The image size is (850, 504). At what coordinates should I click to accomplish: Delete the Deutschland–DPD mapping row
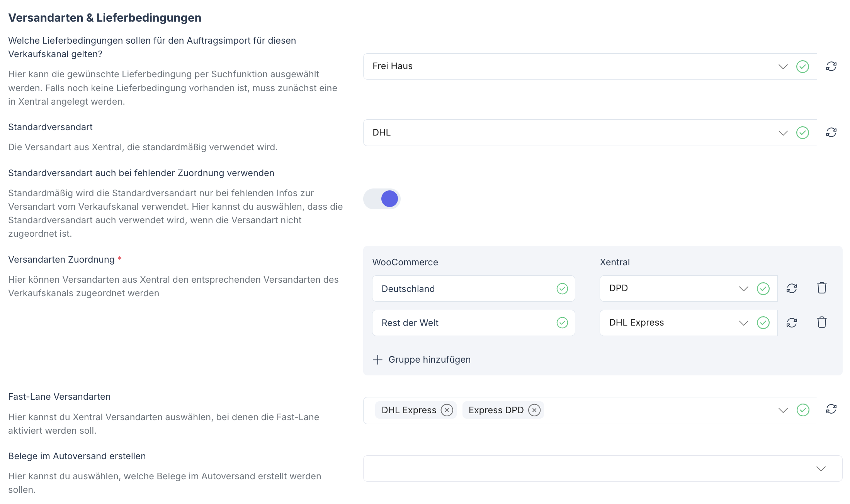pos(822,288)
